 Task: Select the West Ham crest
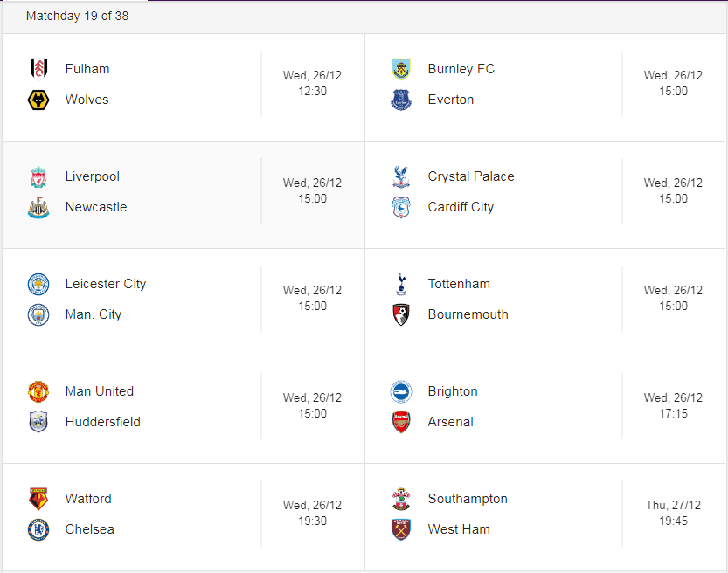401,529
